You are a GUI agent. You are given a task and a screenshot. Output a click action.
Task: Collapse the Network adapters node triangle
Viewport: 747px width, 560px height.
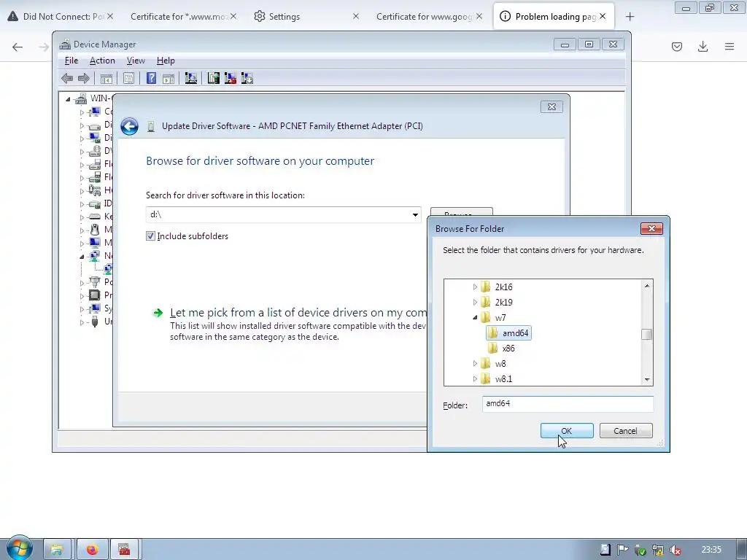coord(82,256)
